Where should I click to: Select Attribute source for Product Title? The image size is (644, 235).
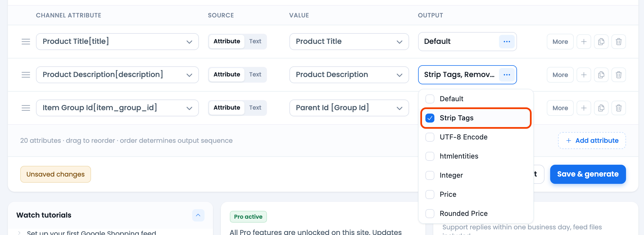[227, 41]
